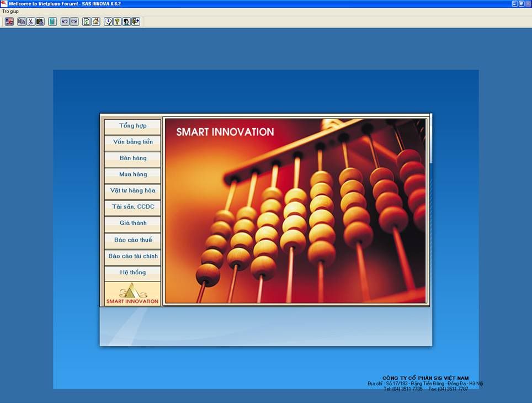Open the calculator toolbar icon
This screenshot has height=403, width=532.
[x=52, y=22]
